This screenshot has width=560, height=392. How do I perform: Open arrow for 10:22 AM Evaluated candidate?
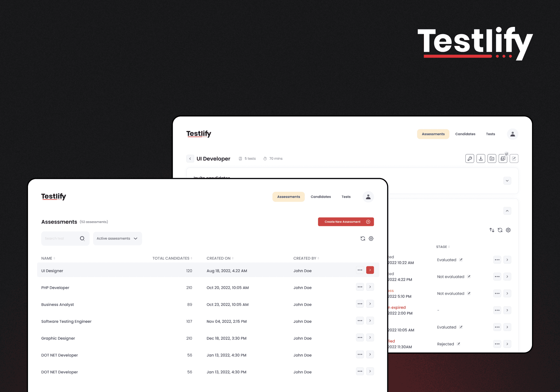(507, 260)
